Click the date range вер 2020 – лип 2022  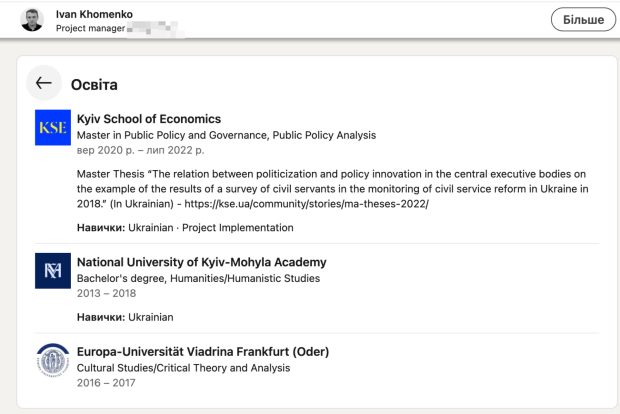click(140, 150)
